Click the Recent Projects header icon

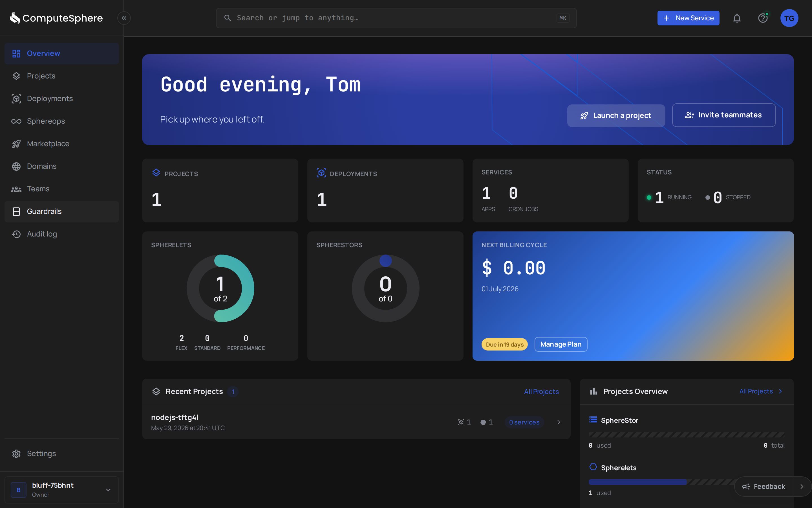(156, 391)
